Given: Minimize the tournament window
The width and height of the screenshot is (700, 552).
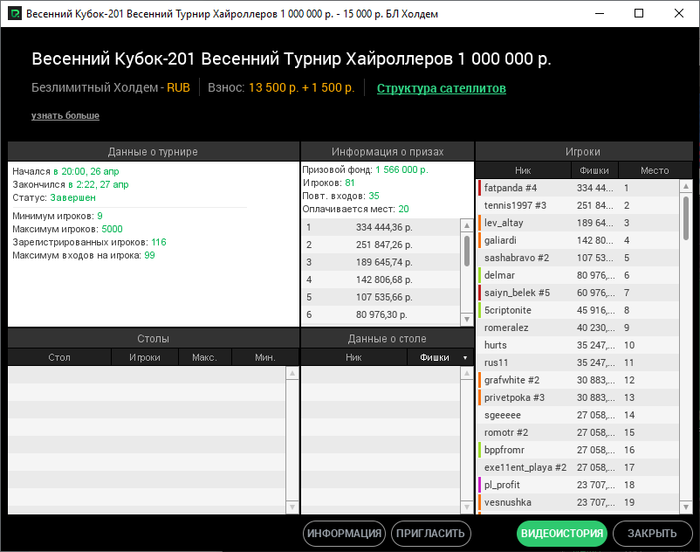Looking at the screenshot, I should click(600, 13).
